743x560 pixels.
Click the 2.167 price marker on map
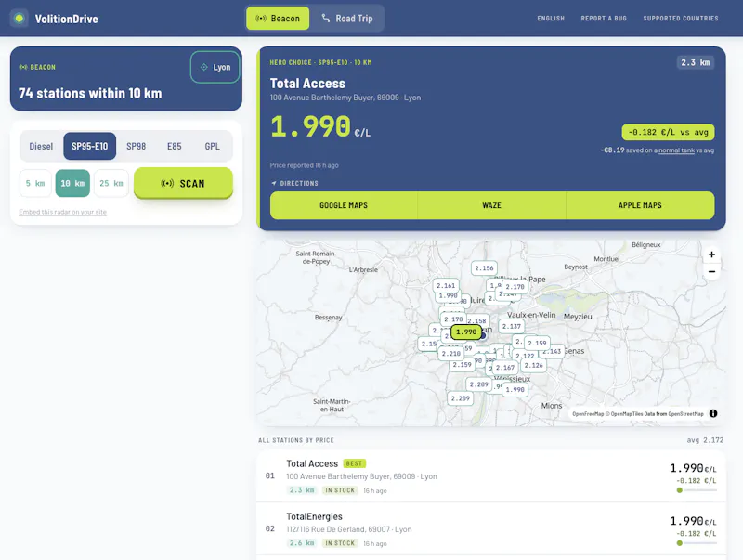coord(504,368)
